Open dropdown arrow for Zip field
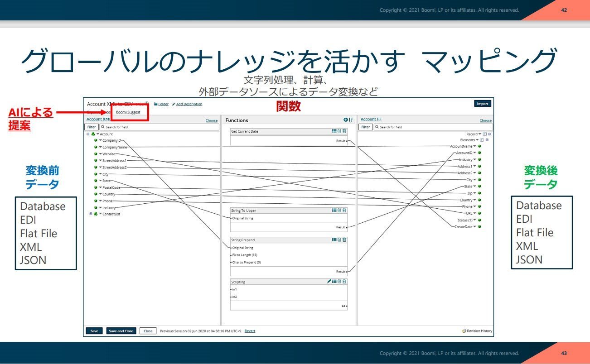This screenshot has width=590, height=364. click(475, 193)
